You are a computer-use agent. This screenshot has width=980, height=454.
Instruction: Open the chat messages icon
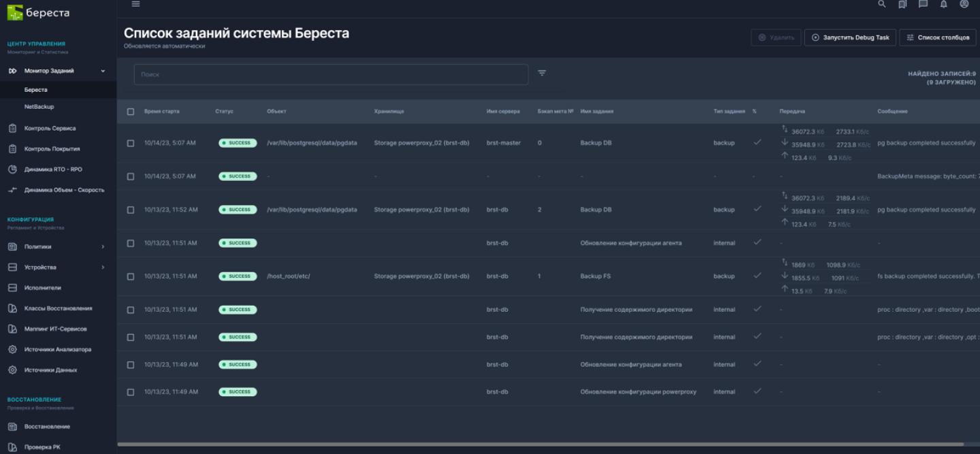click(923, 4)
